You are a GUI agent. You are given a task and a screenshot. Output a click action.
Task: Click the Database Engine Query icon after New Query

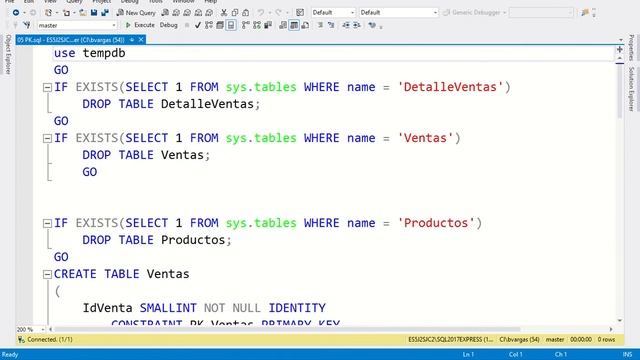(165, 13)
